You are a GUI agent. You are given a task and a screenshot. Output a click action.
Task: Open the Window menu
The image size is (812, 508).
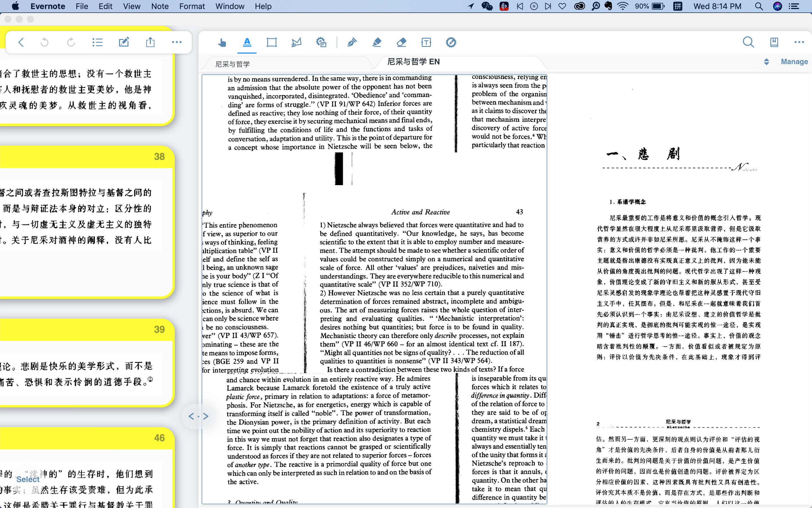point(230,6)
